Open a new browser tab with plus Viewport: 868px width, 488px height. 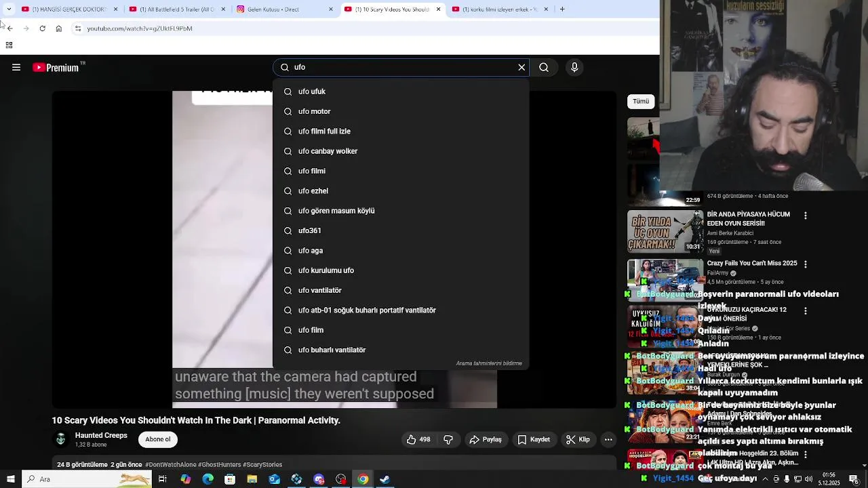pyautogui.click(x=562, y=9)
